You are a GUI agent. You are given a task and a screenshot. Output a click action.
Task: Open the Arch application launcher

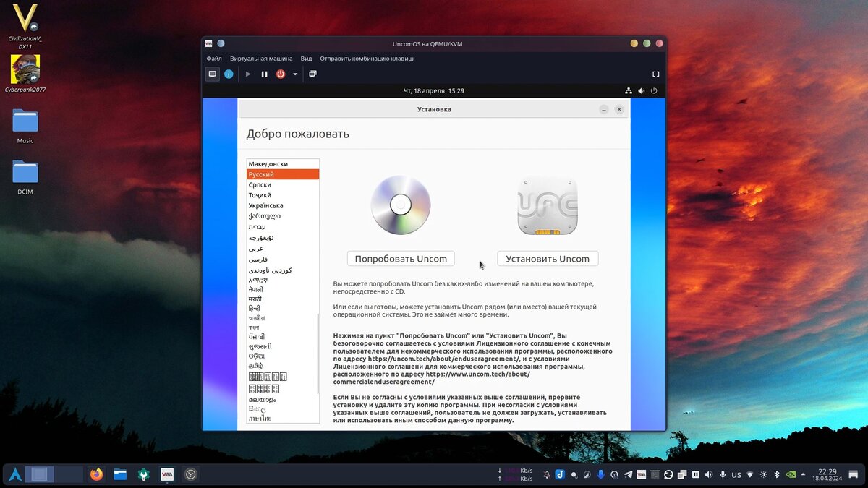click(14, 474)
